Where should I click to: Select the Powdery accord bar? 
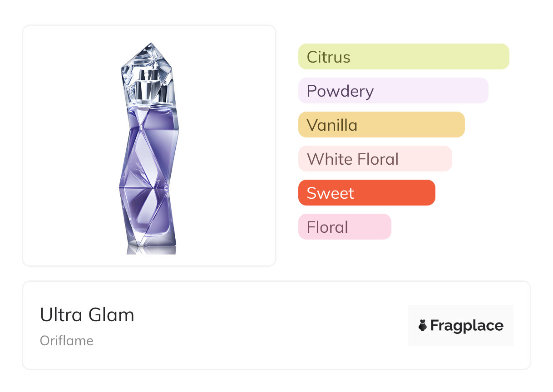click(431, 91)
